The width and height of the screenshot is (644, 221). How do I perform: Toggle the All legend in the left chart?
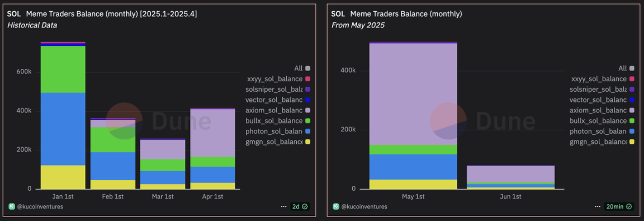[x=302, y=68]
